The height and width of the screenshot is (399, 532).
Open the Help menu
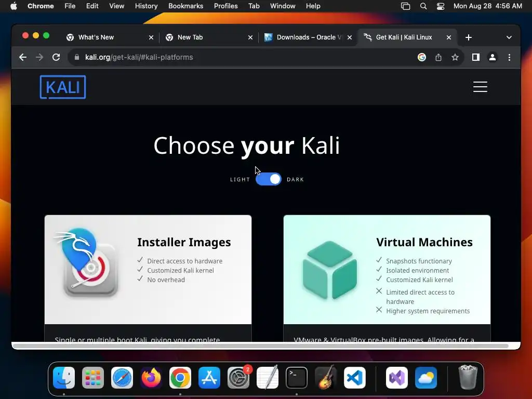[313, 6]
